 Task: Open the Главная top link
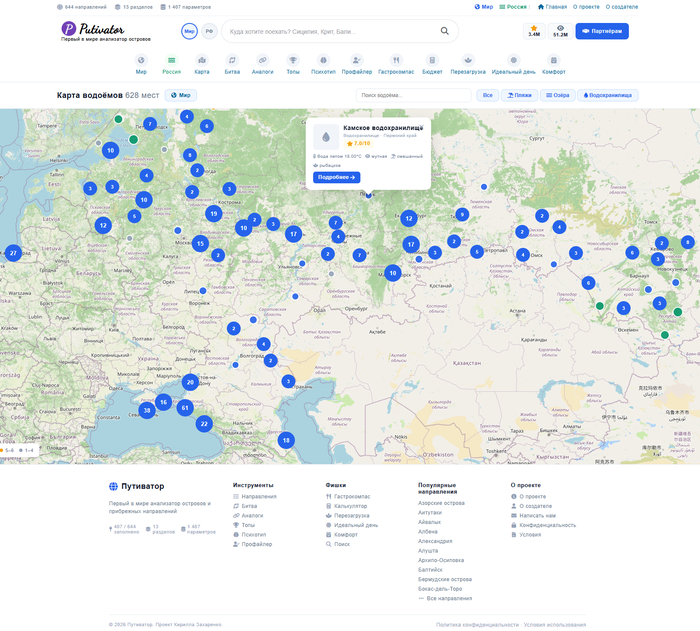coord(552,7)
